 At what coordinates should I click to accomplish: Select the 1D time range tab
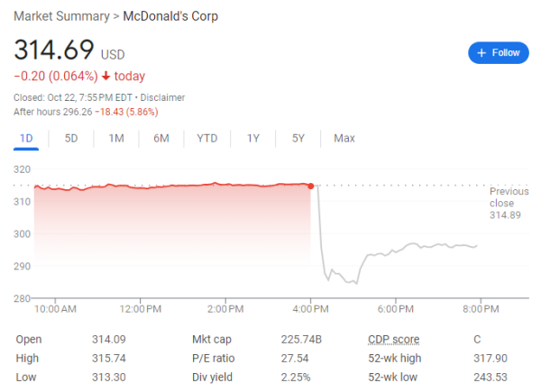point(26,138)
